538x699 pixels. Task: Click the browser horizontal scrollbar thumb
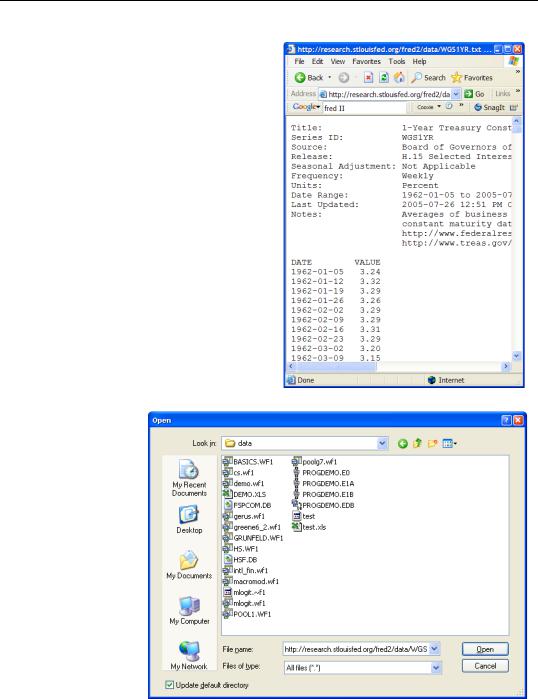click(336, 366)
